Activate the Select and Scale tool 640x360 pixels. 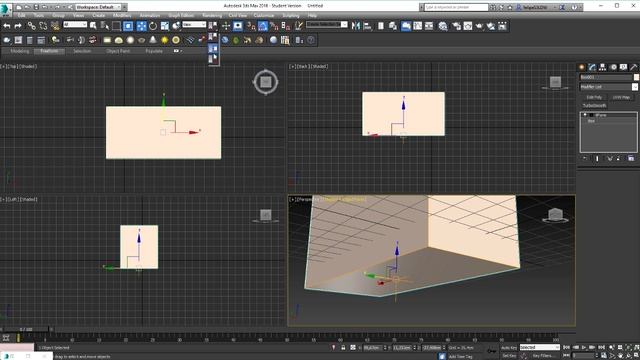pos(164,26)
